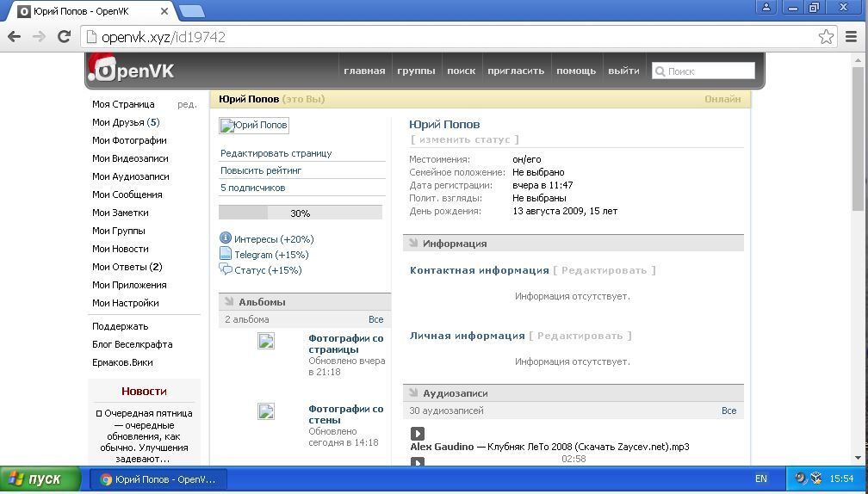Open группы in the top navigation
Viewport: 868px width, 494px height.
pos(416,71)
